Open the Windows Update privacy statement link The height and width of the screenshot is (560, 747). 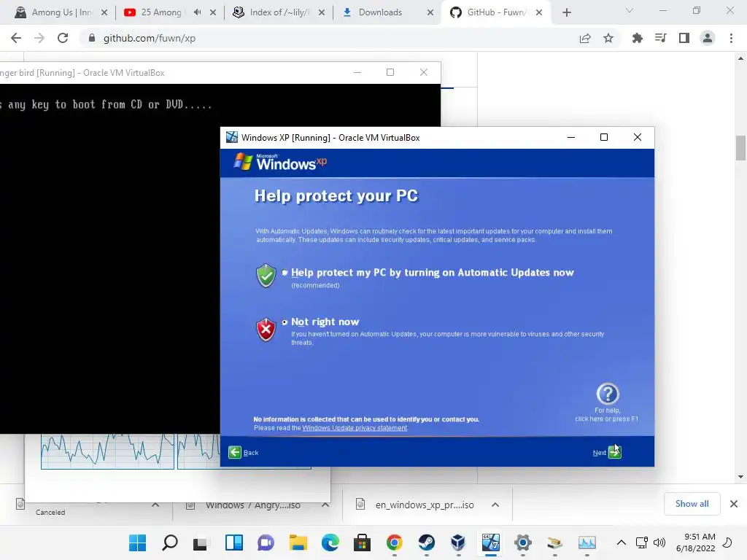tap(355, 427)
